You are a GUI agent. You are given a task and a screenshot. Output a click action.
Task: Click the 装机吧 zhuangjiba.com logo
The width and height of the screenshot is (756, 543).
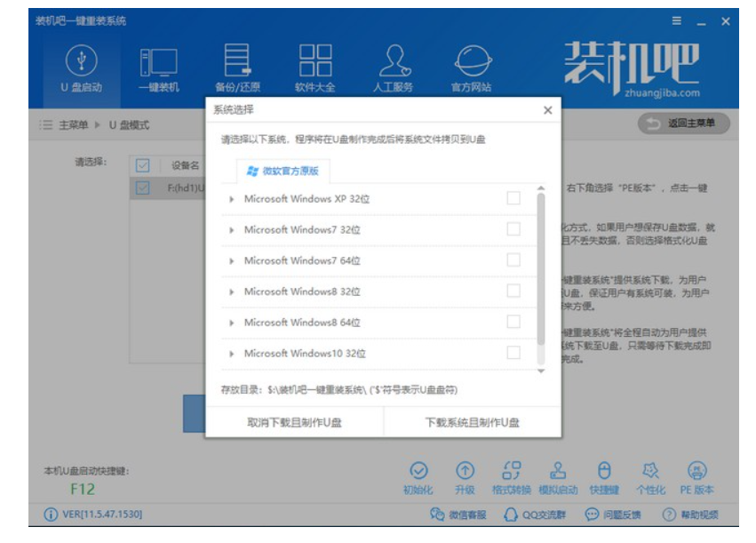point(632,68)
